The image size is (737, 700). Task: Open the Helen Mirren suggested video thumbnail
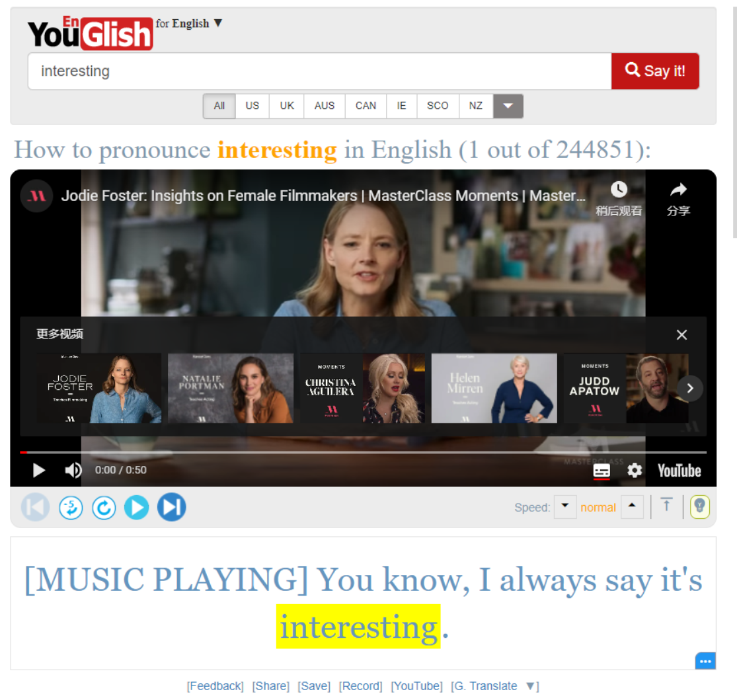pos(494,388)
